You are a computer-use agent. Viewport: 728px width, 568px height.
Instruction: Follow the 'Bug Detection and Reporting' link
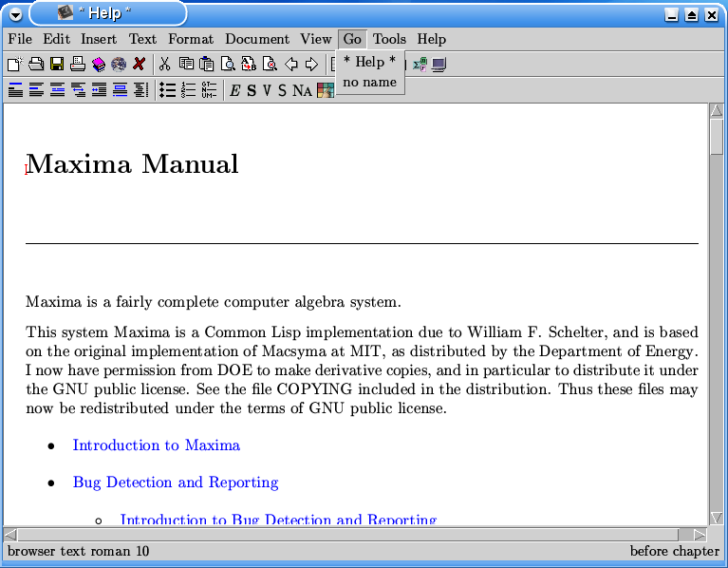(x=176, y=483)
